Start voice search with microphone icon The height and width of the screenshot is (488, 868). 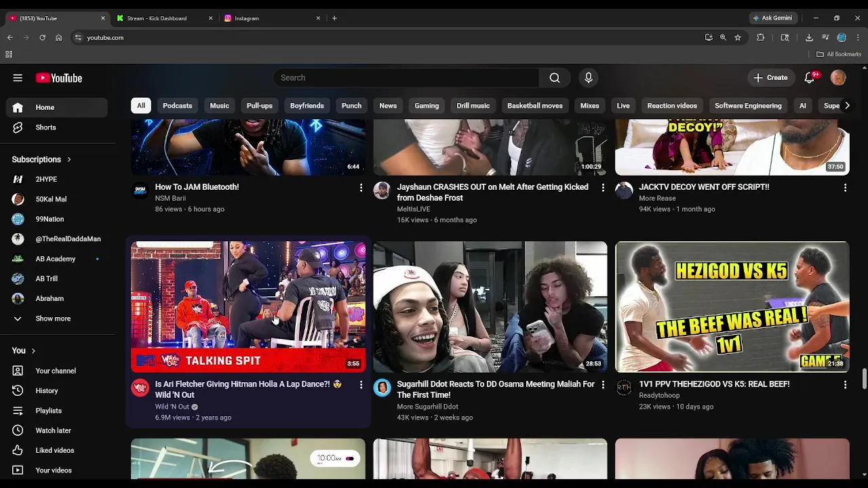589,78
